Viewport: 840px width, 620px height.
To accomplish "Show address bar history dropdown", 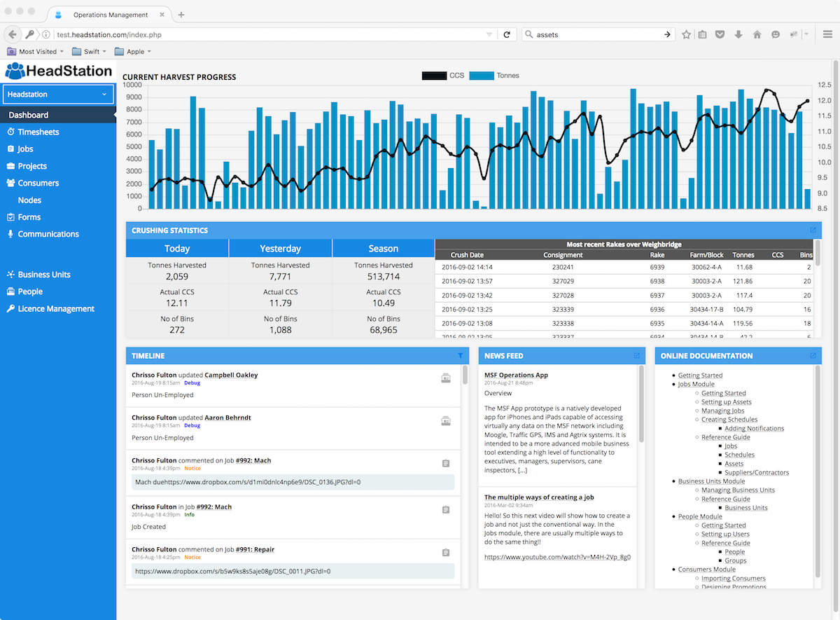I will [489, 34].
